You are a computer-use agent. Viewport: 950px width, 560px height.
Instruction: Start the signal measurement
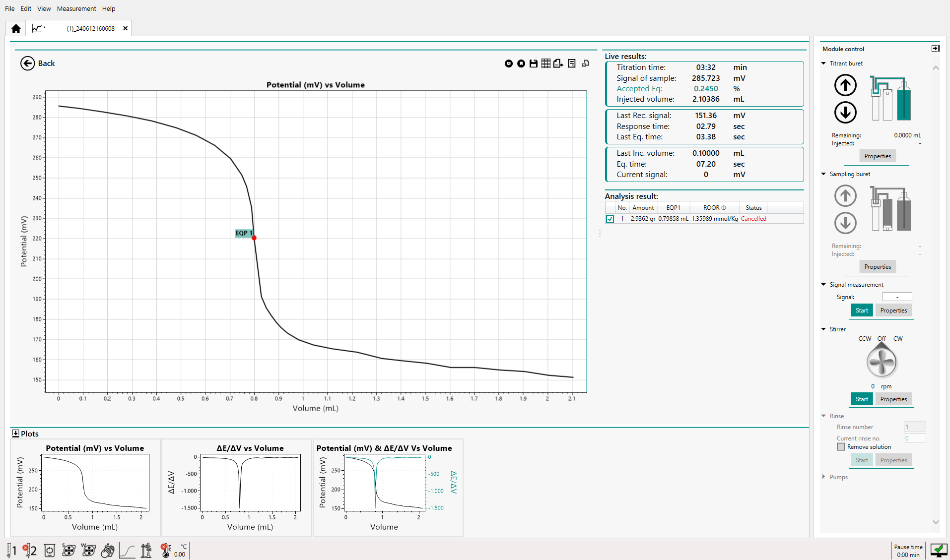[862, 311]
